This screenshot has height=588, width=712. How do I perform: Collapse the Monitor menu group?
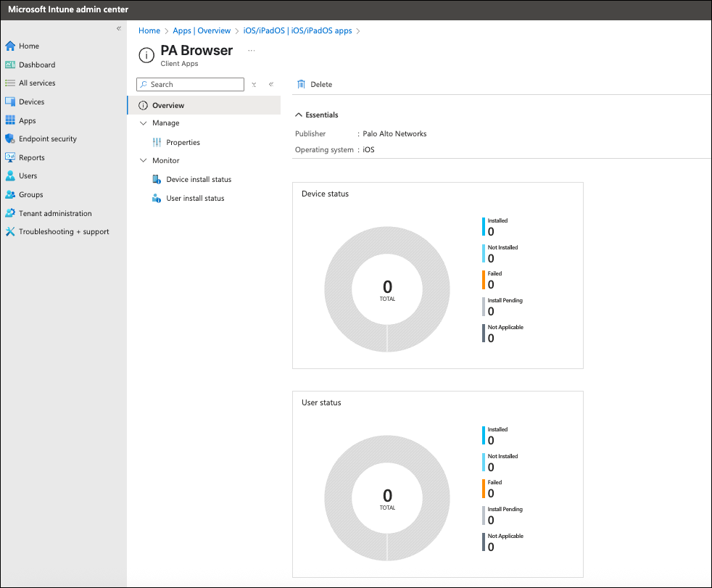click(143, 160)
